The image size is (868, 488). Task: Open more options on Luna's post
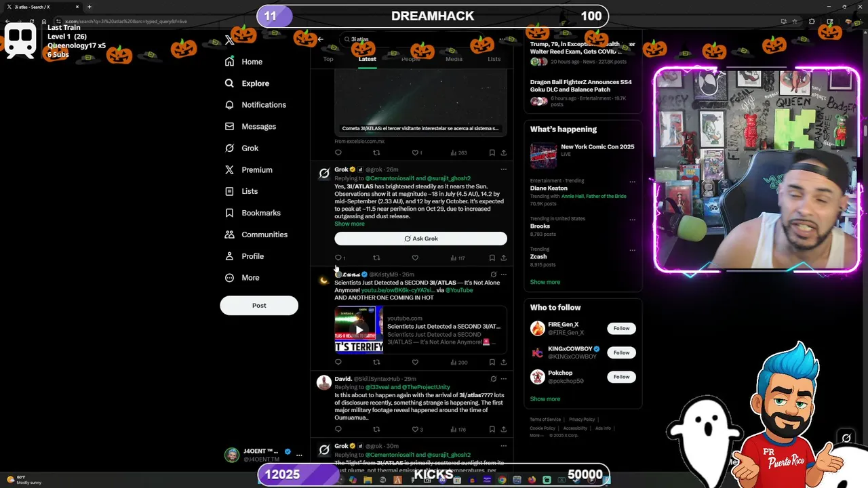click(x=503, y=274)
